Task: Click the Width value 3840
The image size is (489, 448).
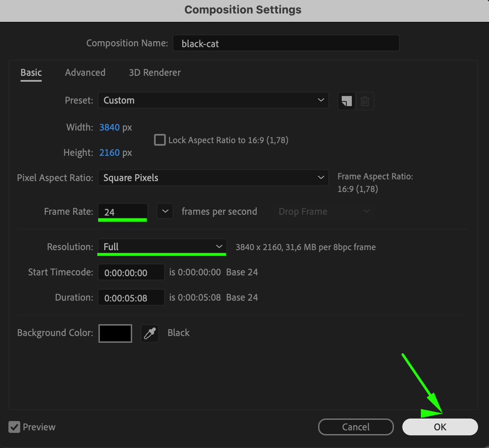Action: point(109,127)
